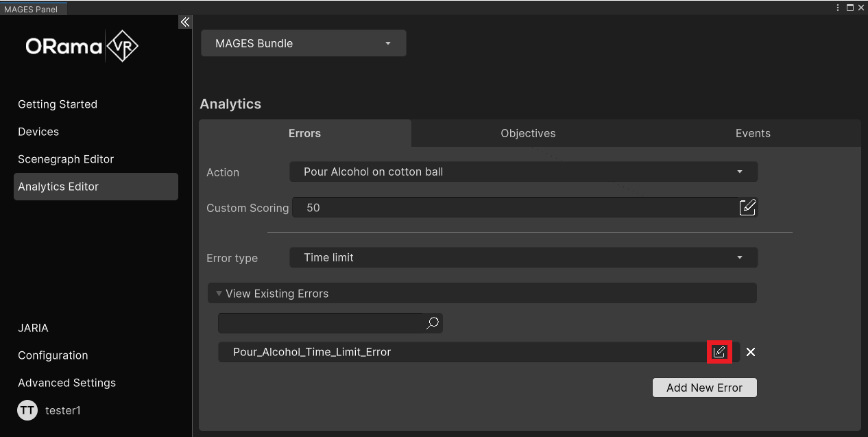The image size is (868, 437).
Task: Edit the Custom Scoring value with pencil icon
Action: point(747,207)
